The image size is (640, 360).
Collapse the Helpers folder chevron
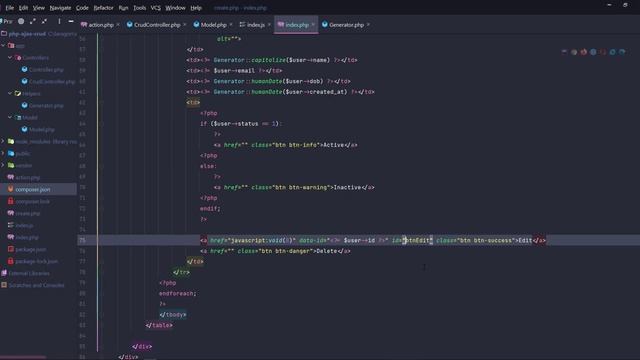pyautogui.click(x=10, y=93)
